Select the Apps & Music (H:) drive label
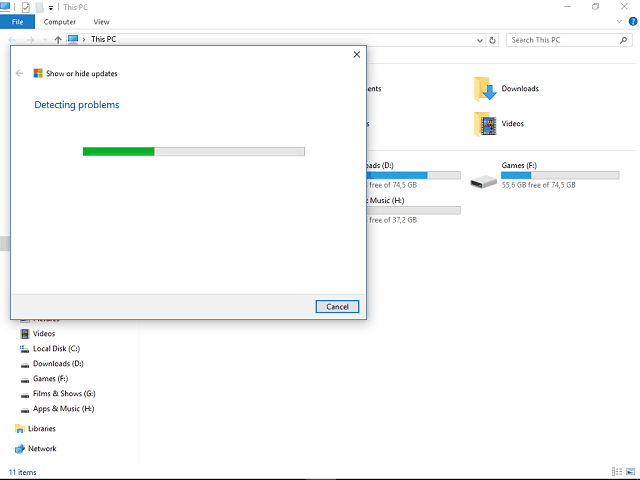Image resolution: width=640 pixels, height=480 pixels. (385, 200)
